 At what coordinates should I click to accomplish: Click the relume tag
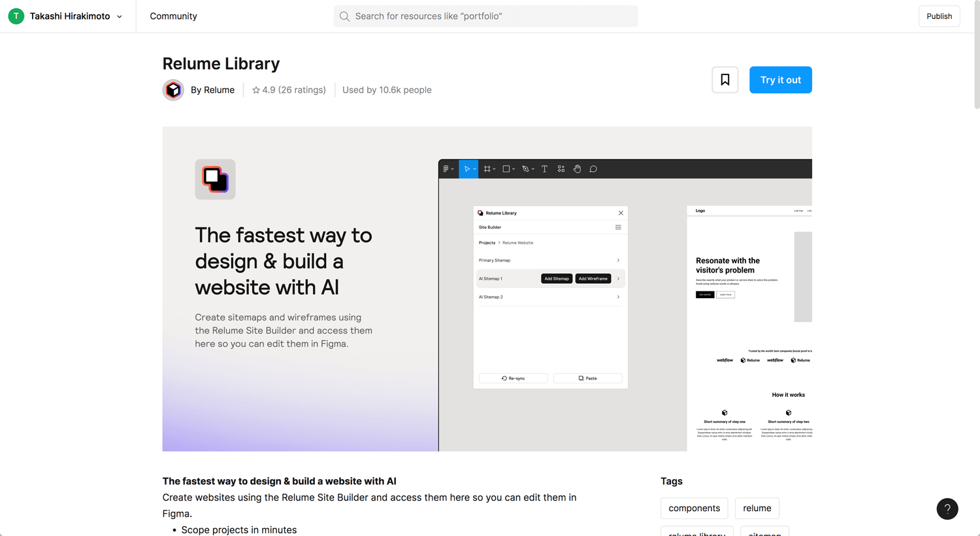point(757,508)
